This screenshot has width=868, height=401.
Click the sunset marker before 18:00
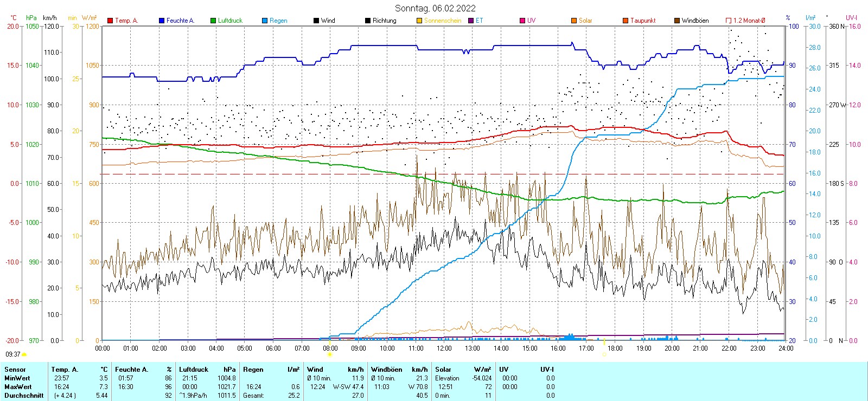pos(604,354)
